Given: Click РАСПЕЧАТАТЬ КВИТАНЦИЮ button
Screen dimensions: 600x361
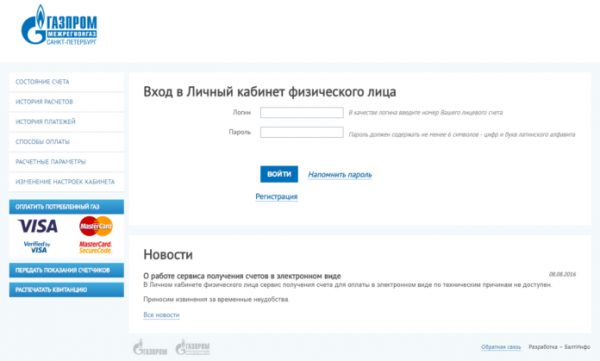Looking at the screenshot, I should [x=67, y=290].
